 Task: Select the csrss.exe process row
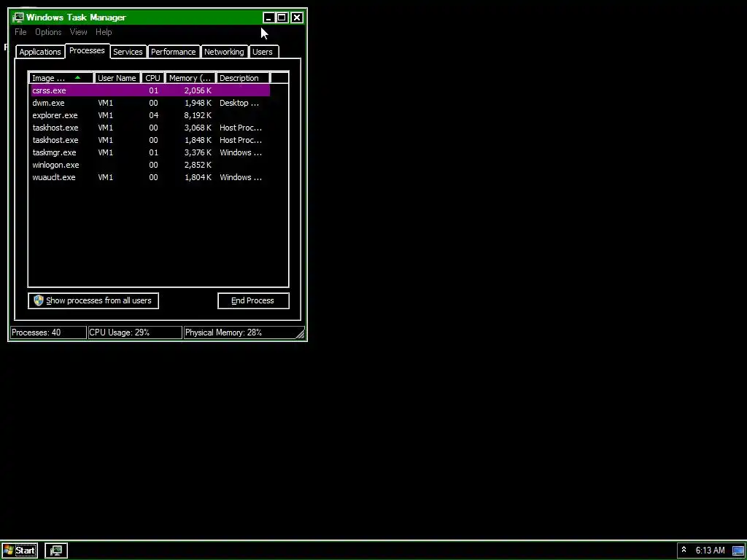pyautogui.click(x=150, y=90)
